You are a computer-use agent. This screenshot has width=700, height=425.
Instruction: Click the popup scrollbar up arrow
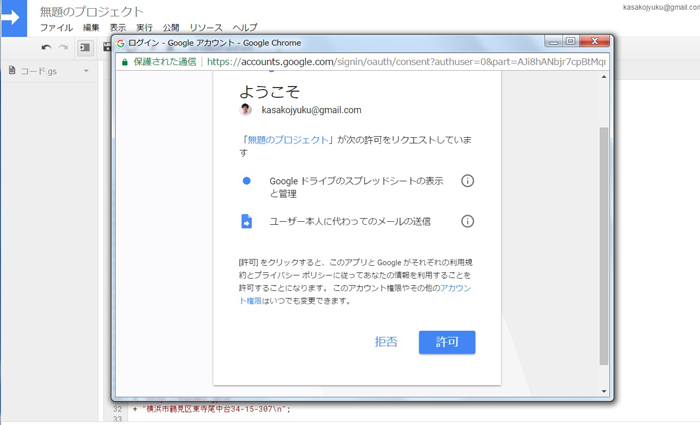tap(604, 77)
